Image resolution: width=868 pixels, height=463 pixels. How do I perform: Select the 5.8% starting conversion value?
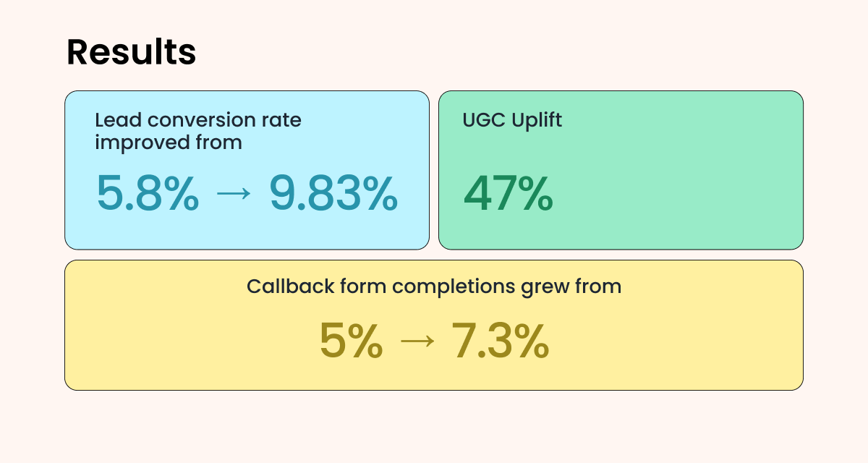[148, 194]
